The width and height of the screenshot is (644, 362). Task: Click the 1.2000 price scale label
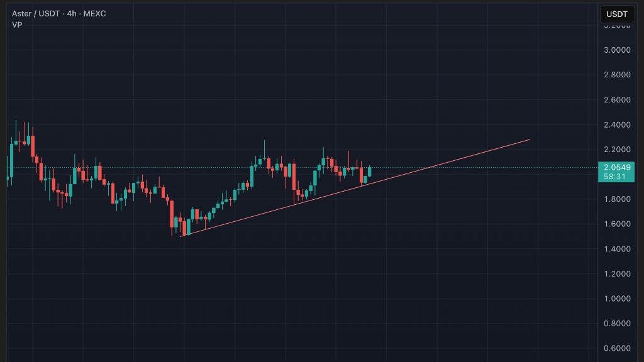(x=616, y=273)
